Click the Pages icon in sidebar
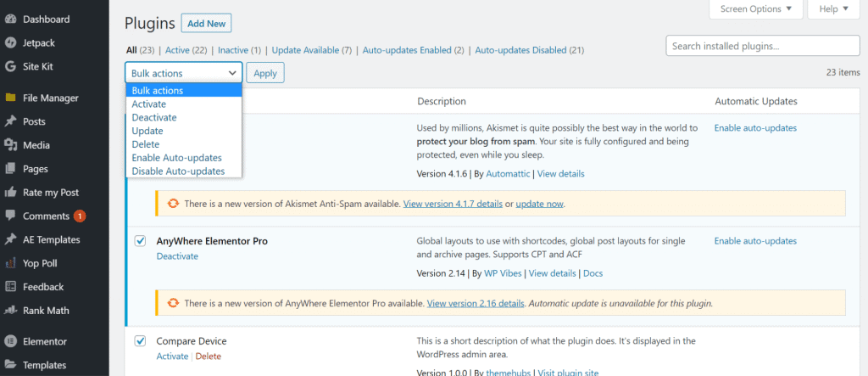The image size is (868, 376). (10, 169)
